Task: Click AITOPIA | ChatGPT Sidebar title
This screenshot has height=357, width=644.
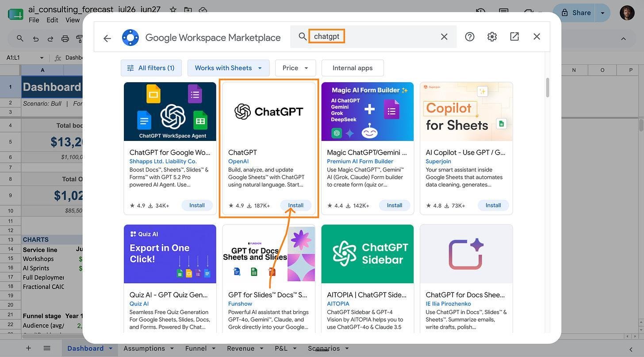Action: pos(367,295)
